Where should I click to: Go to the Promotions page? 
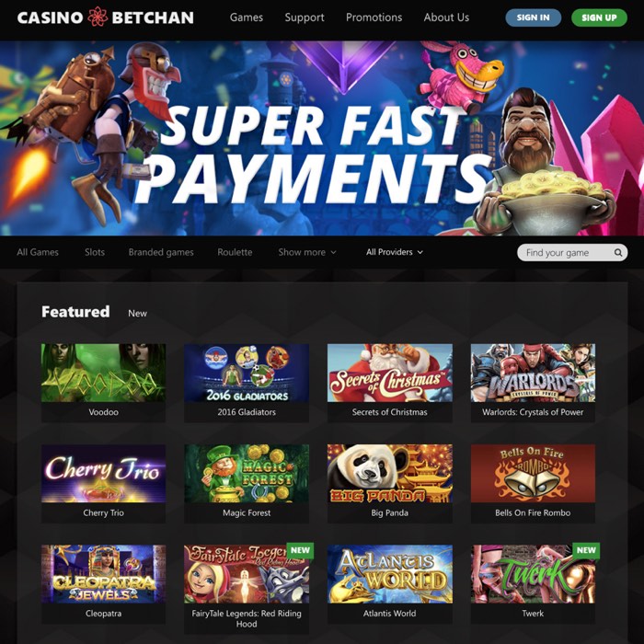point(374,17)
